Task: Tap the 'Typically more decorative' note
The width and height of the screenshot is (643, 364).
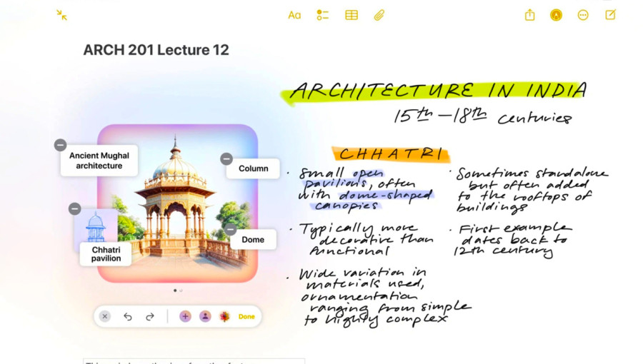Action: [x=362, y=239]
